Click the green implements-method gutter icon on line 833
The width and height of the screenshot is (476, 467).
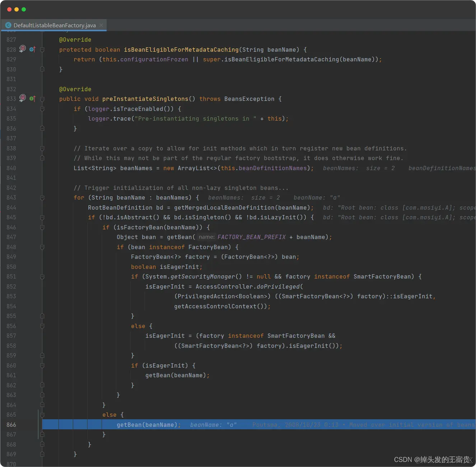pos(32,98)
